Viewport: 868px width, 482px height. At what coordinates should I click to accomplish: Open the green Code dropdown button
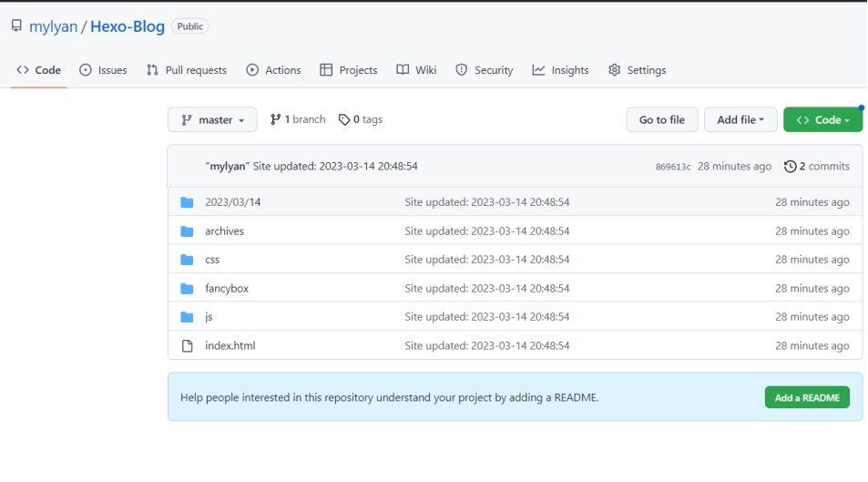pos(822,120)
